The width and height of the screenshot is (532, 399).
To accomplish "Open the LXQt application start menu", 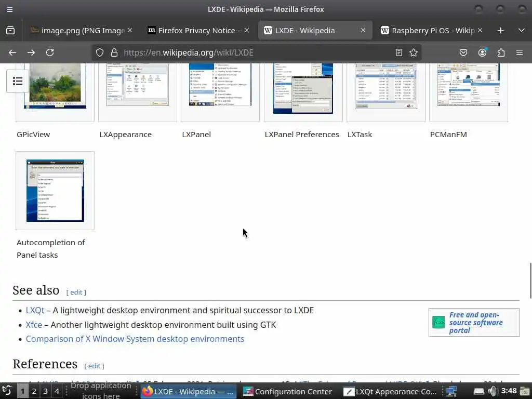I will tap(7, 391).
